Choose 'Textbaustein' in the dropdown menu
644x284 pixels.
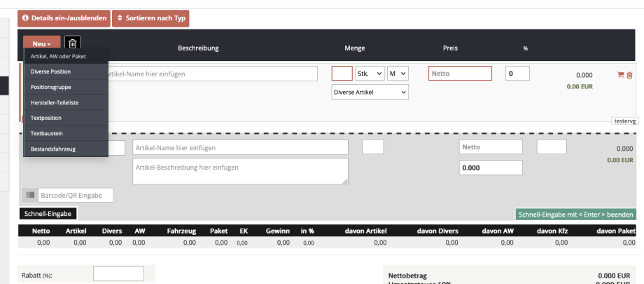tap(47, 133)
